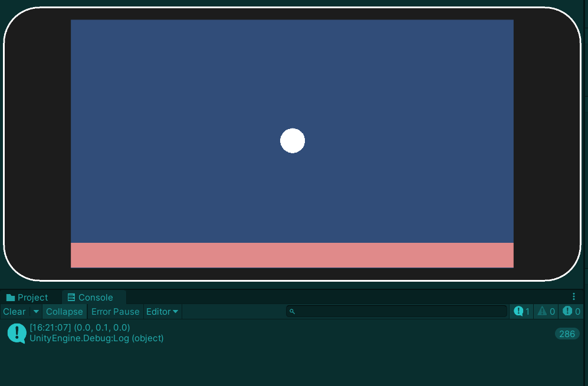Click the info message icon of the log entry
The image size is (588, 386).
click(x=16, y=333)
